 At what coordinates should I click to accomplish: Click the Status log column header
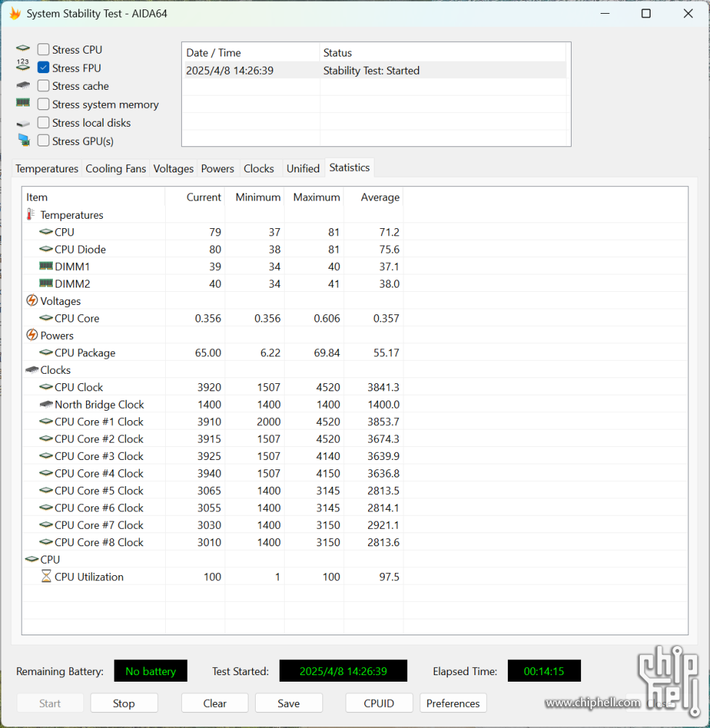pos(443,52)
